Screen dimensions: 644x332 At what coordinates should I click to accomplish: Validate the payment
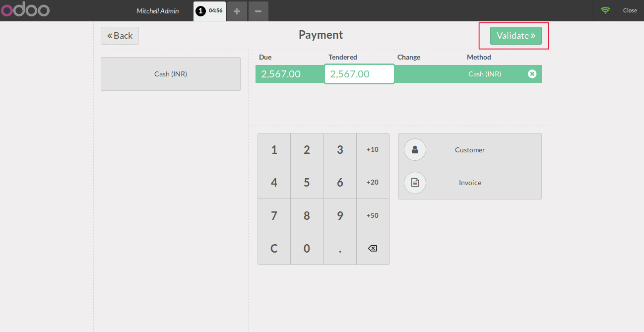(x=516, y=36)
